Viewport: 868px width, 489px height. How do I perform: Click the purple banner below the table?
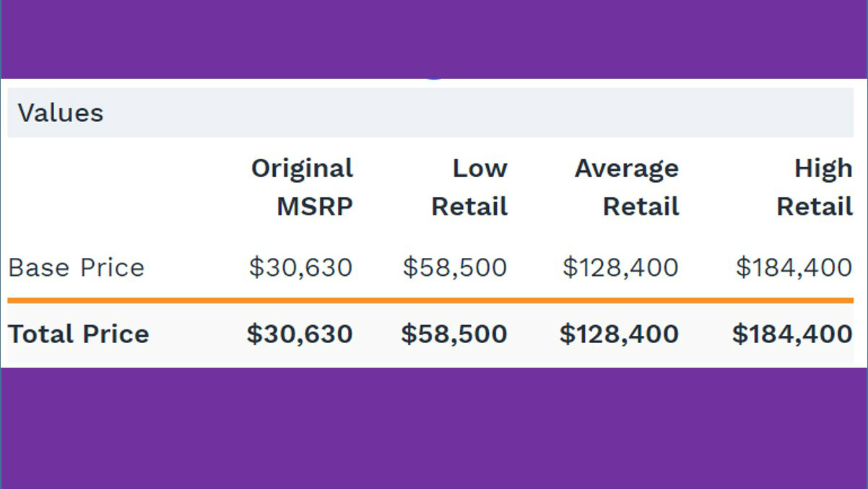pos(433,428)
